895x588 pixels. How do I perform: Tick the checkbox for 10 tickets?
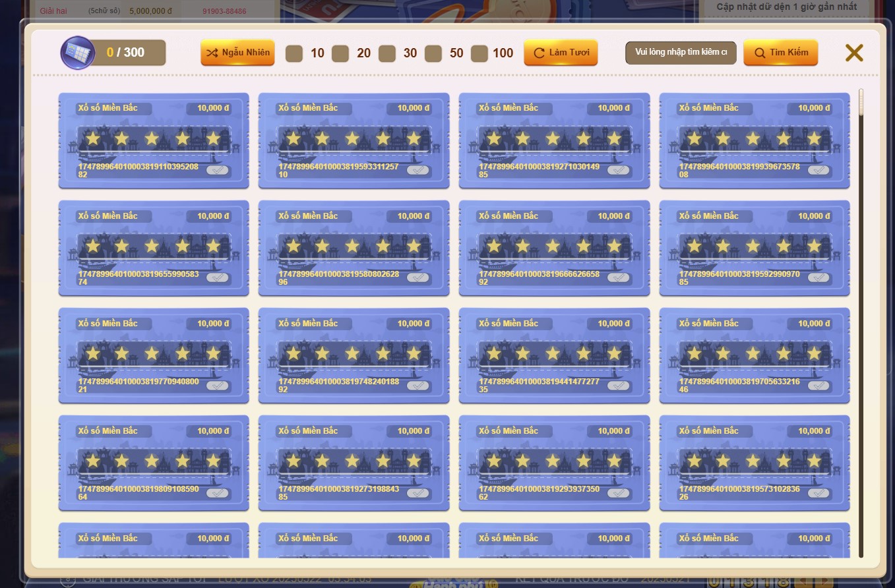(294, 53)
